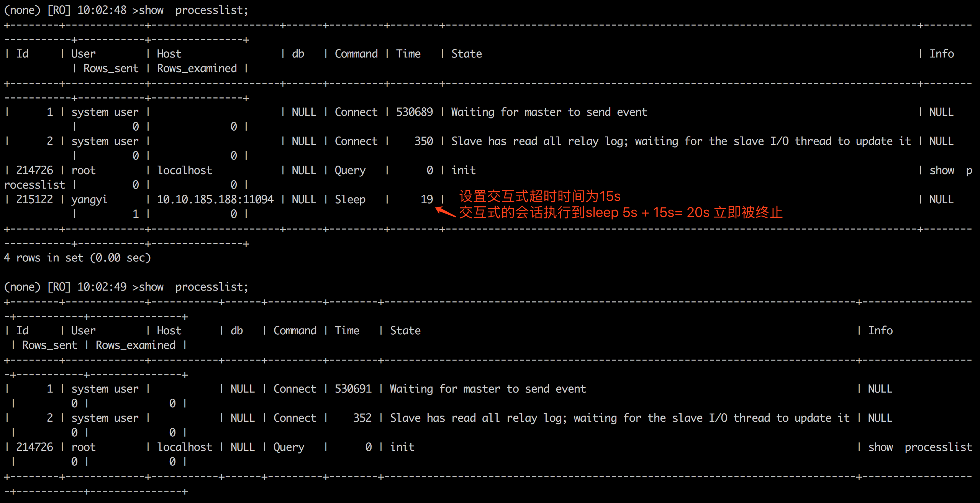The height and width of the screenshot is (503, 980).
Task: Click the IP address 10.10.185.188:11094
Action: (216, 199)
